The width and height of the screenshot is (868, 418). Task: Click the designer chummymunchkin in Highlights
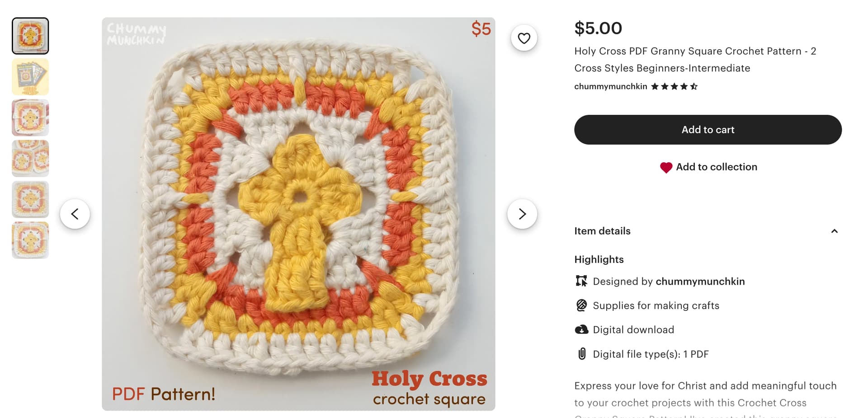pyautogui.click(x=700, y=282)
